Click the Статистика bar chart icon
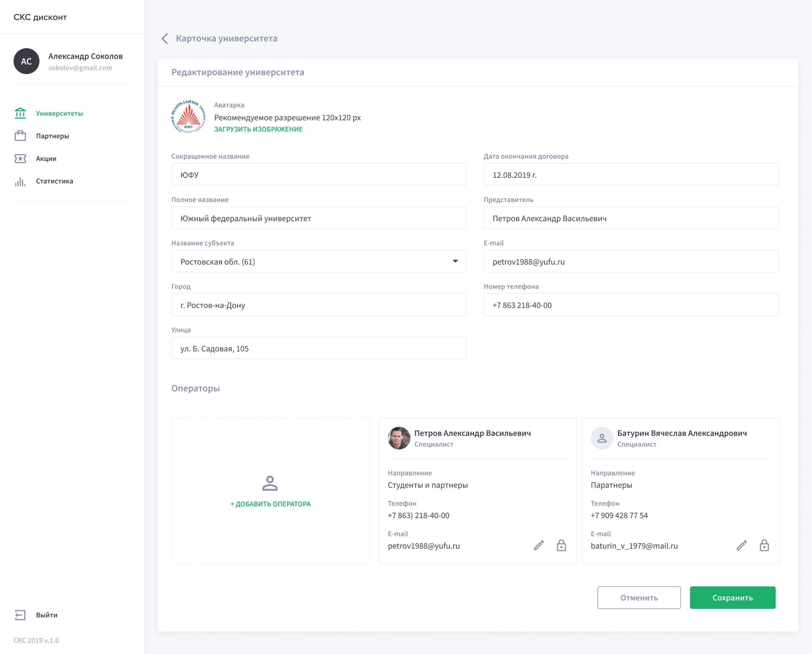The height and width of the screenshot is (654, 812). 20,182
